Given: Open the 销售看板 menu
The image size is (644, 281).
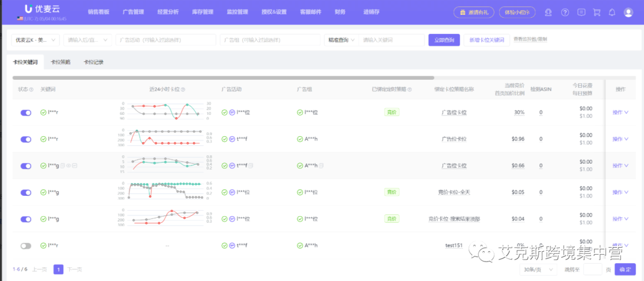Looking at the screenshot, I should click(98, 12).
